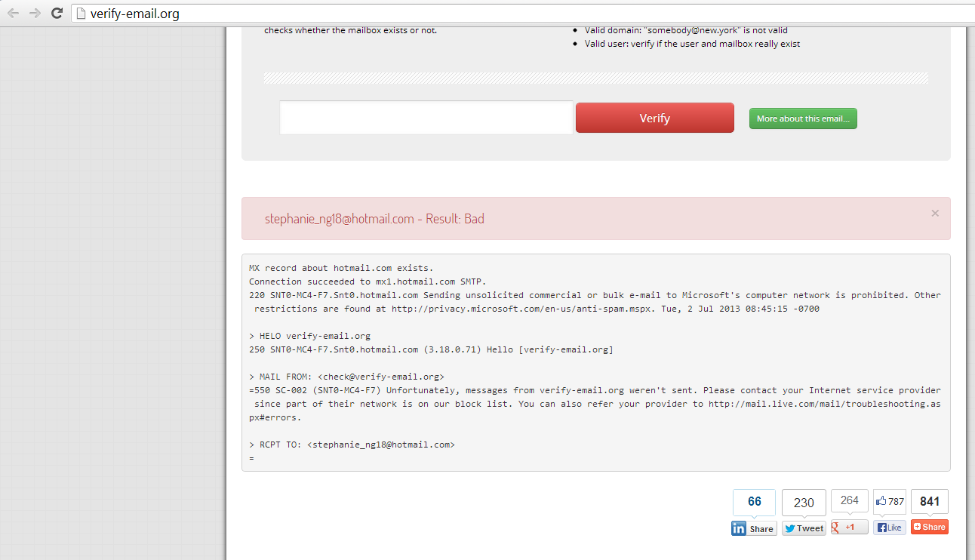Click the stephanie_ng18@hotmail.com Result: Bad text
Viewport: 975px width, 560px height.
click(374, 219)
